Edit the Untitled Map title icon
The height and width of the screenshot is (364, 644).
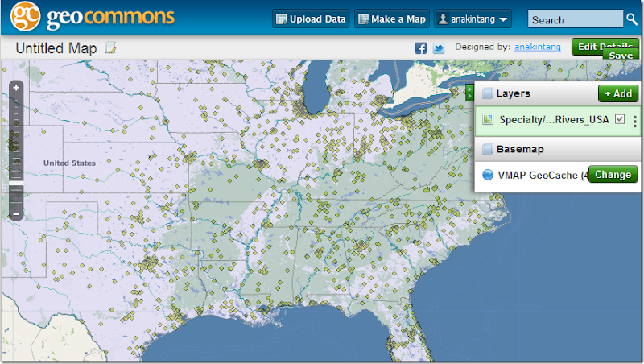pos(110,48)
